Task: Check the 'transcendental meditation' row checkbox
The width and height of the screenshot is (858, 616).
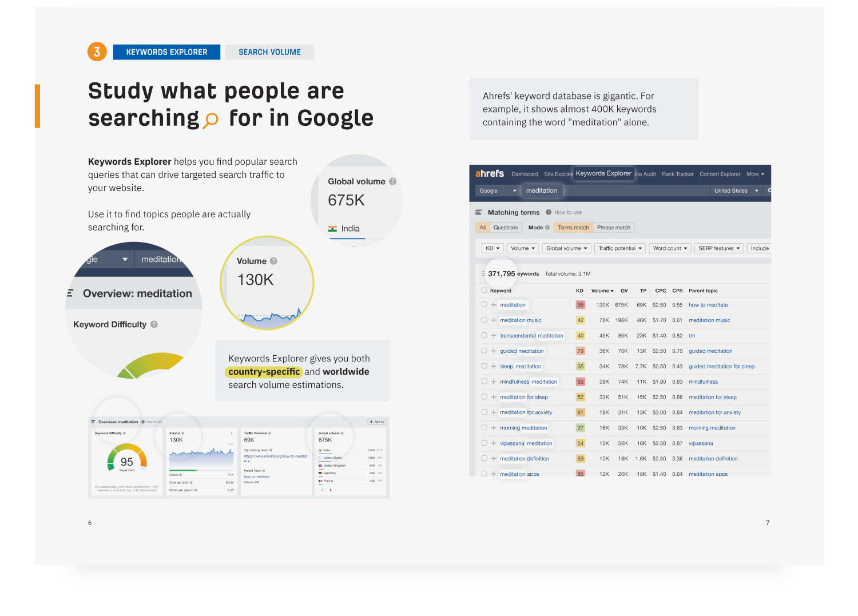Action: click(484, 336)
